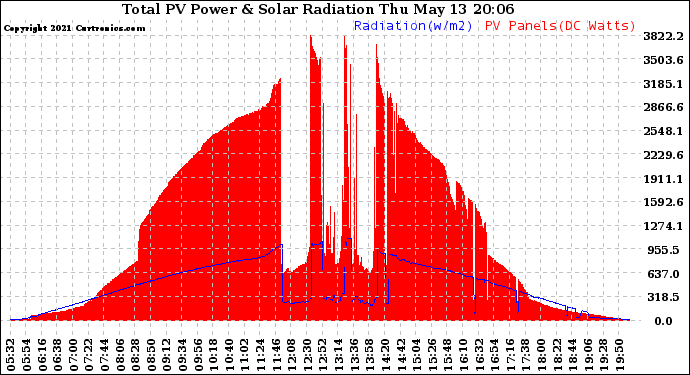Click the 11:02 time label
The height and width of the screenshot is (375, 690).
(x=246, y=355)
